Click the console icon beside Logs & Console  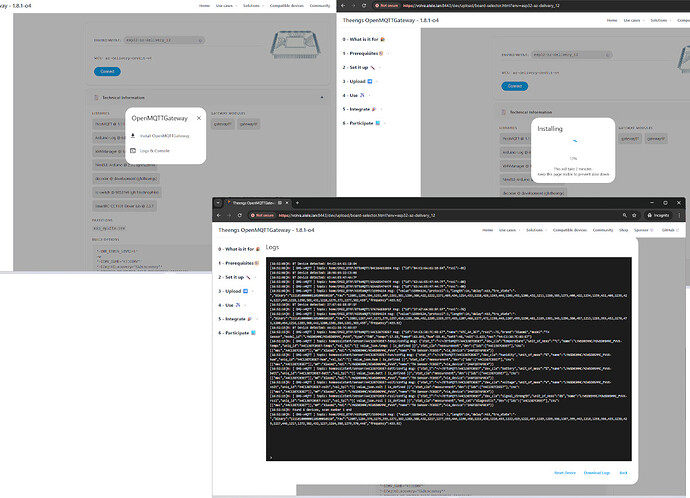[132, 151]
